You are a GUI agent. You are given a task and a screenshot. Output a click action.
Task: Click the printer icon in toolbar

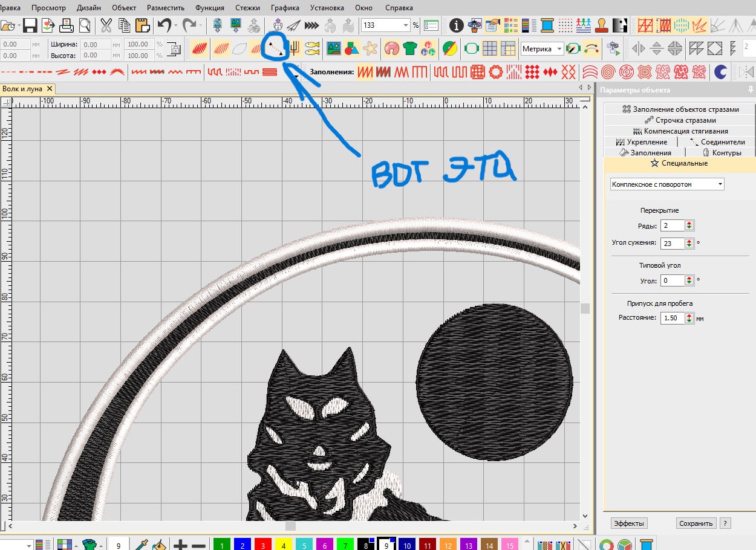[x=67, y=25]
